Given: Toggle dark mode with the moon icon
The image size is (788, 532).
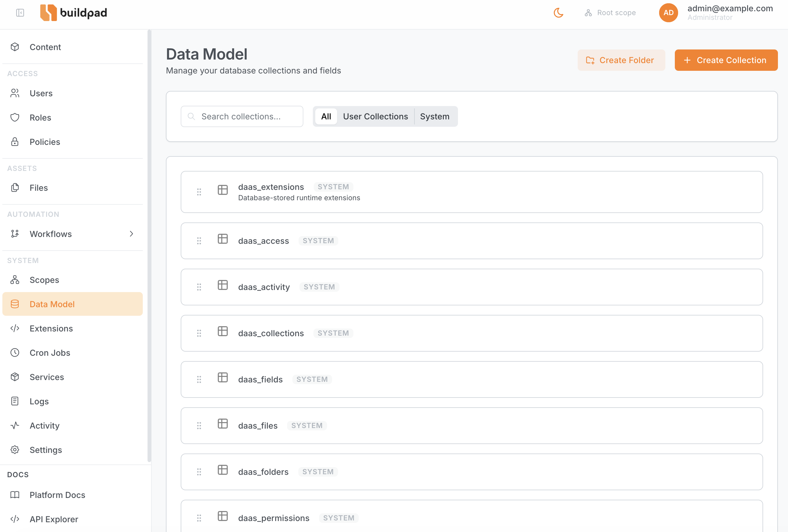Looking at the screenshot, I should (x=558, y=13).
